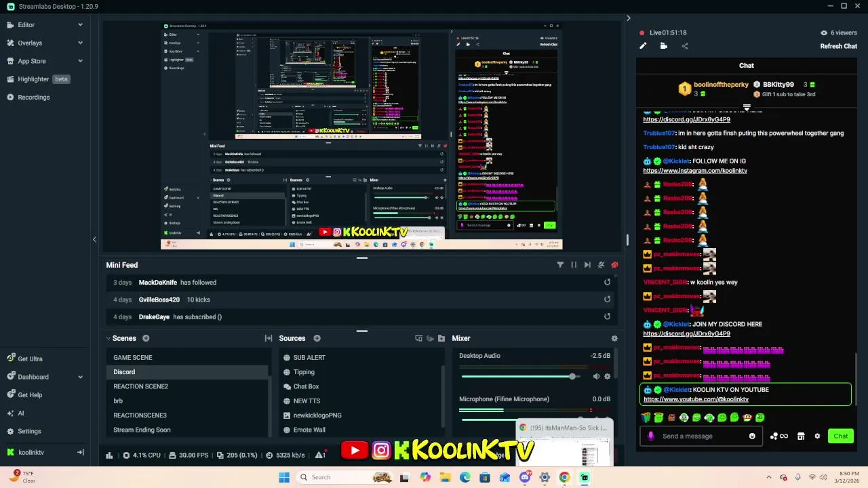The width and height of the screenshot is (868, 488).
Task: Click the Mini Feed filter funnel icon
Action: (x=560, y=265)
